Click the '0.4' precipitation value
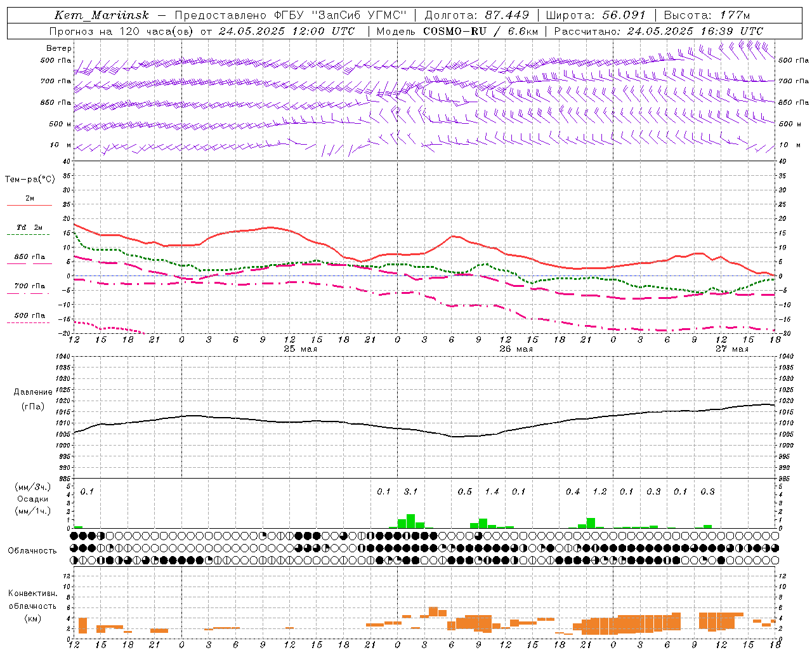 click(573, 491)
